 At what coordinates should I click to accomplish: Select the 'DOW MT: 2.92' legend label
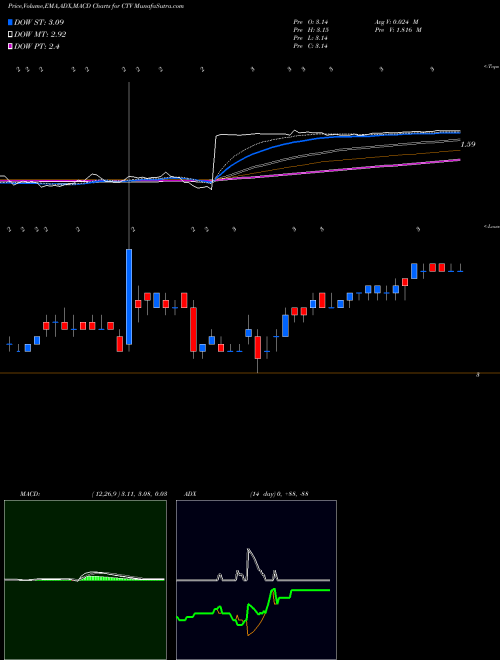click(x=40, y=34)
